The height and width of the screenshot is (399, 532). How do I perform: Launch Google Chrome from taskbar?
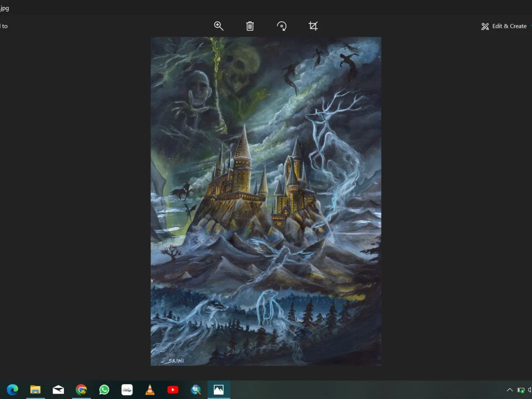pyautogui.click(x=81, y=389)
